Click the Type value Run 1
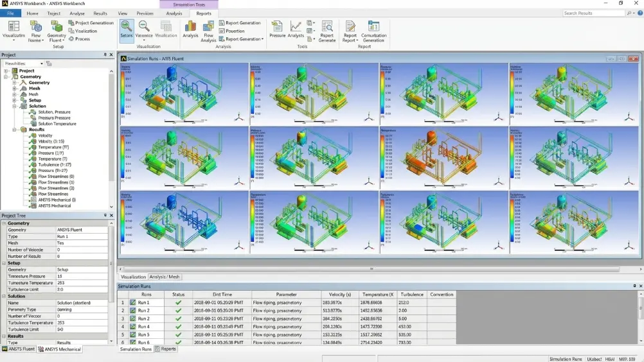The width and height of the screenshot is (644, 362). coord(82,237)
